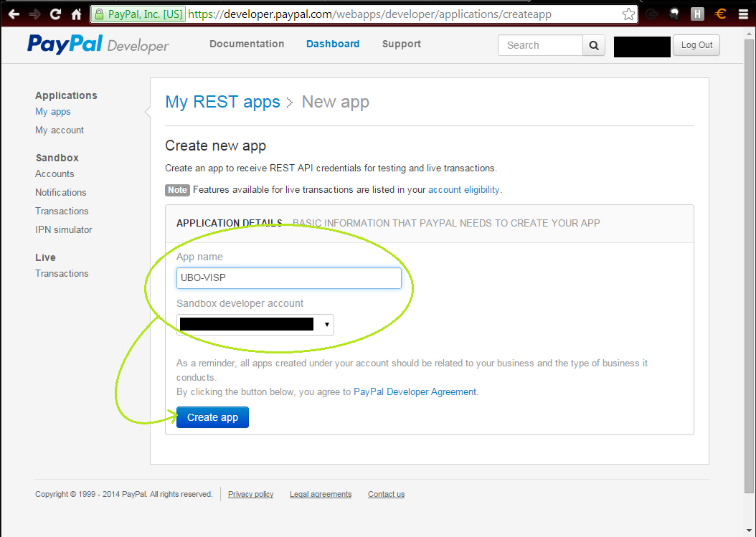Click the green padlock security icon
The width and height of the screenshot is (756, 537).
[99, 14]
